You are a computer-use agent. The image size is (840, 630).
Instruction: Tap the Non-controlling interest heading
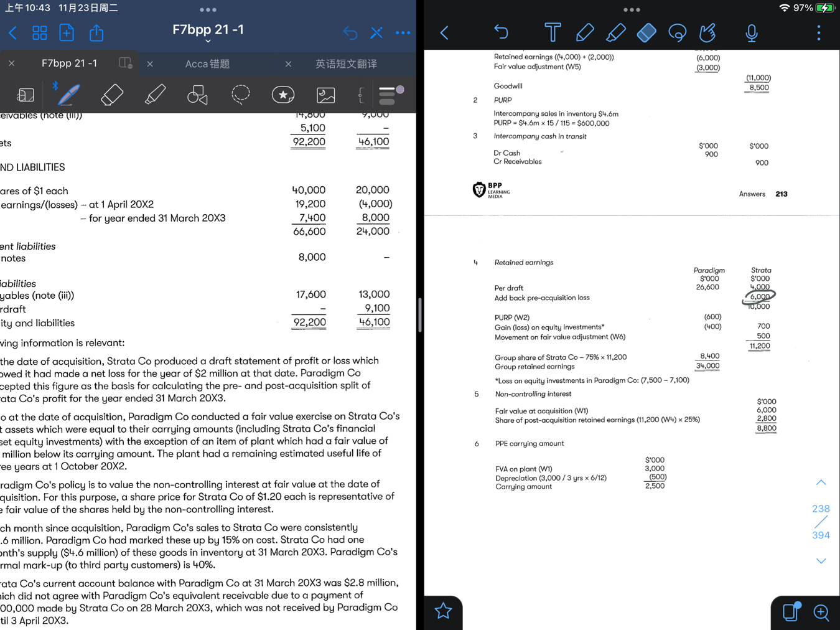pyautogui.click(x=533, y=394)
